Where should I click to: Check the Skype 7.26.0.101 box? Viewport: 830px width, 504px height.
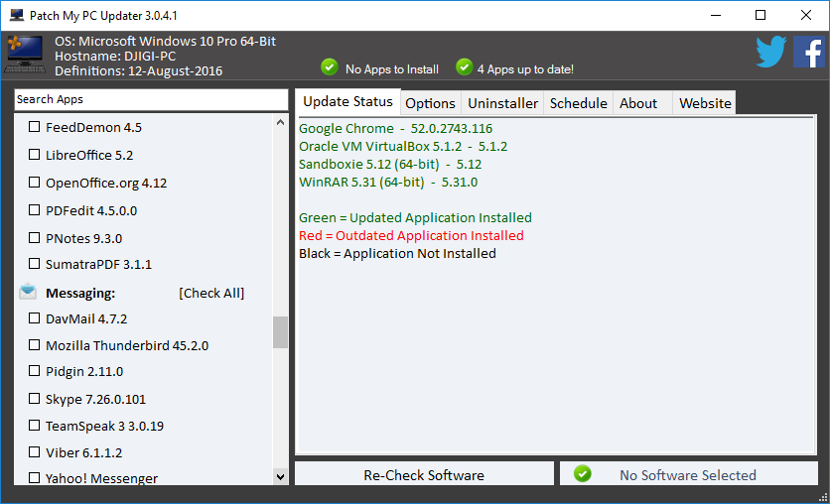[x=34, y=398]
